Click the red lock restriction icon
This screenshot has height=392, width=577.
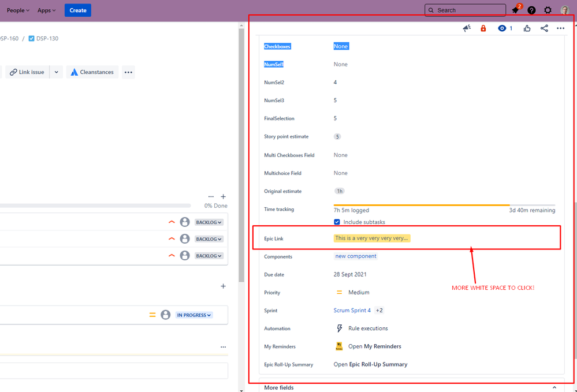tap(483, 28)
